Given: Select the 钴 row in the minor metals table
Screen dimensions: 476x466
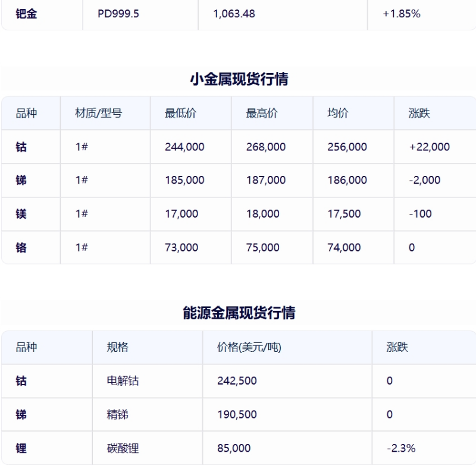Looking at the screenshot, I should 239,147.
